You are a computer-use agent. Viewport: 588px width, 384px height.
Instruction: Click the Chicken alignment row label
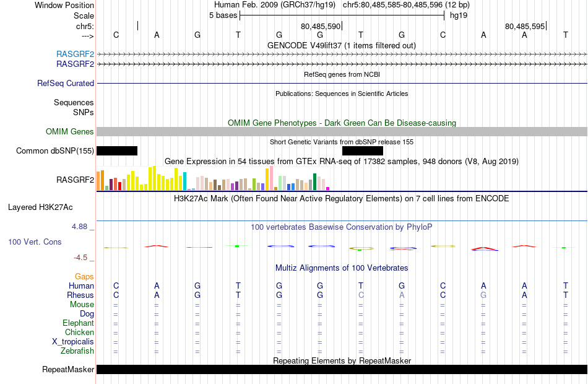coord(79,333)
